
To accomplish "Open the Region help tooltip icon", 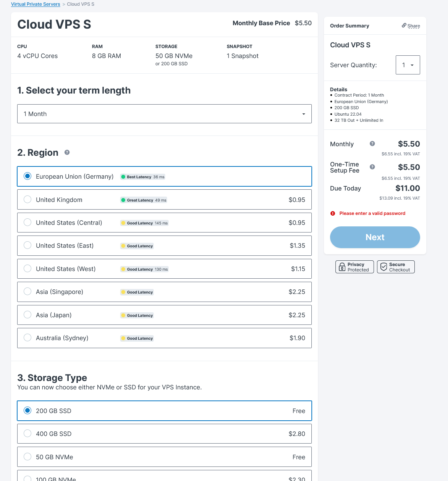I will [67, 152].
